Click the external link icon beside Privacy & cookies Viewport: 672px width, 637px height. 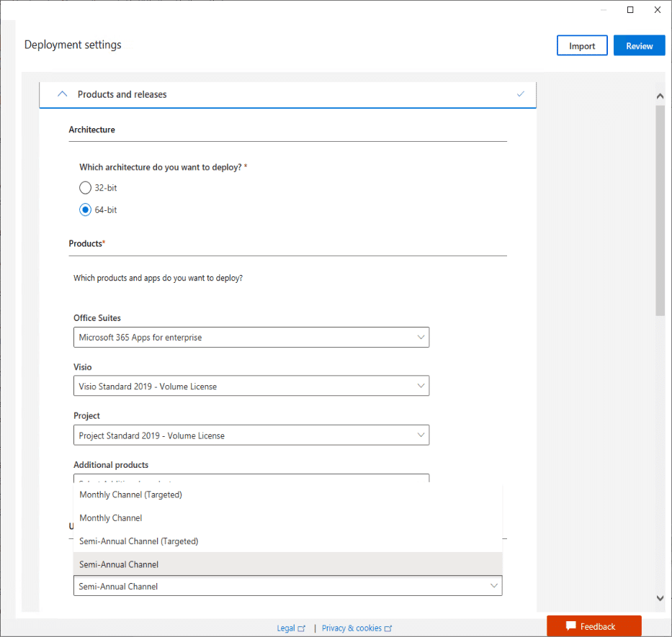point(389,628)
